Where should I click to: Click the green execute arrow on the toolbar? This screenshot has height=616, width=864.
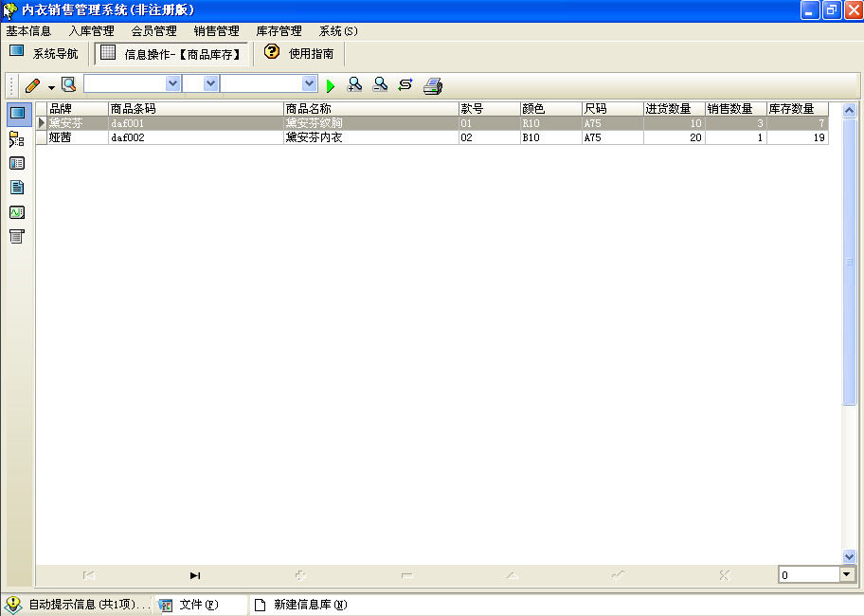click(x=330, y=84)
